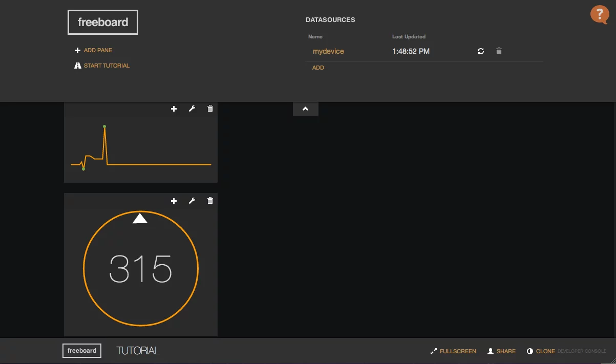Add a new datasource via ADD link
Viewport: 616px width, 364px height.
318,68
